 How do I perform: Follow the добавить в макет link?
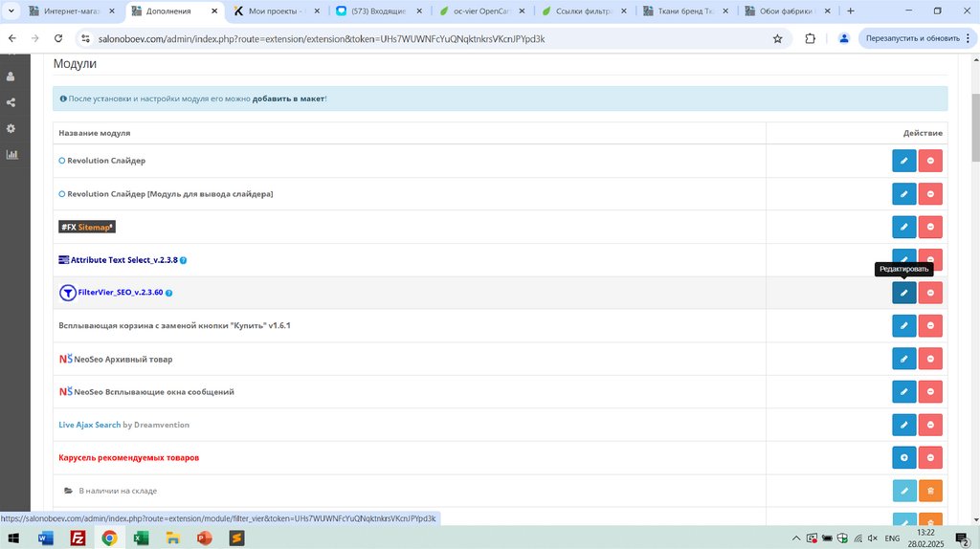[x=289, y=99]
